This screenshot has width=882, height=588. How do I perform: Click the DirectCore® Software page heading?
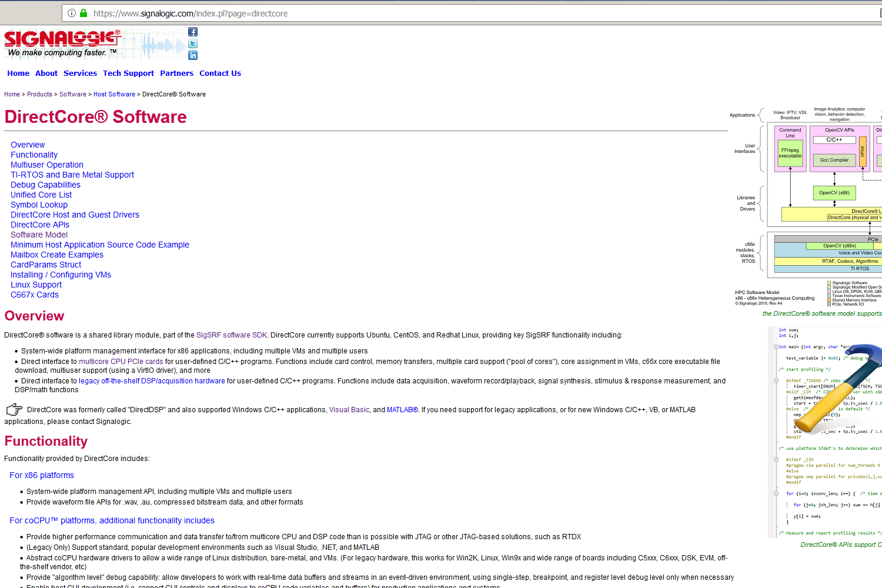point(95,116)
